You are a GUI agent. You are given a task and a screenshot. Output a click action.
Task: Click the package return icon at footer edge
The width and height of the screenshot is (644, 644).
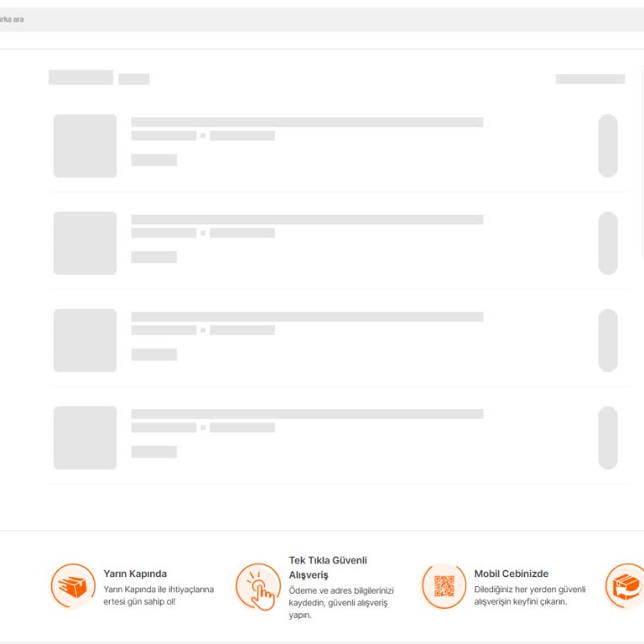pyautogui.click(x=625, y=585)
